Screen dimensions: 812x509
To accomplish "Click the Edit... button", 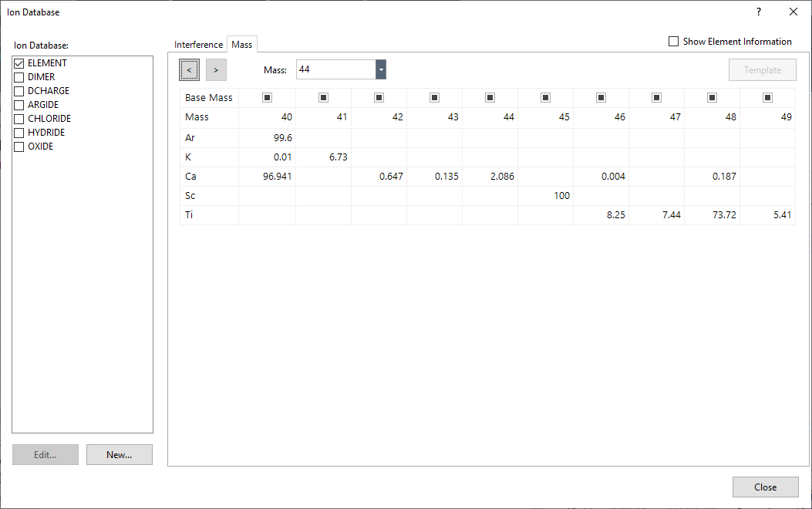I will (x=45, y=455).
